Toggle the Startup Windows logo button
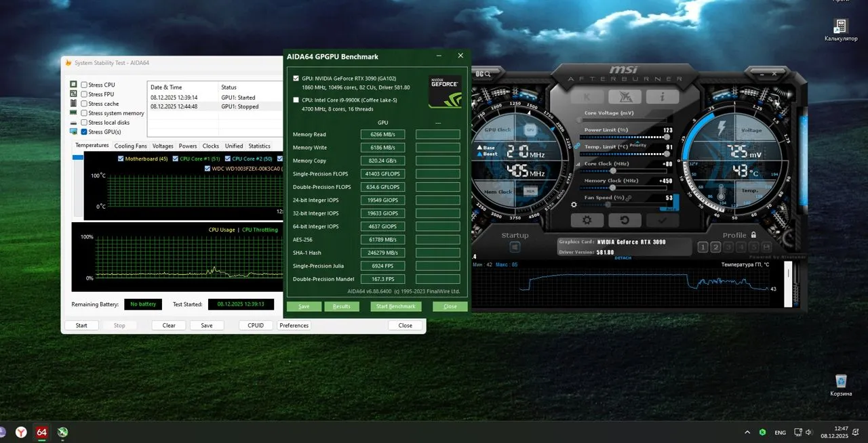 [515, 247]
